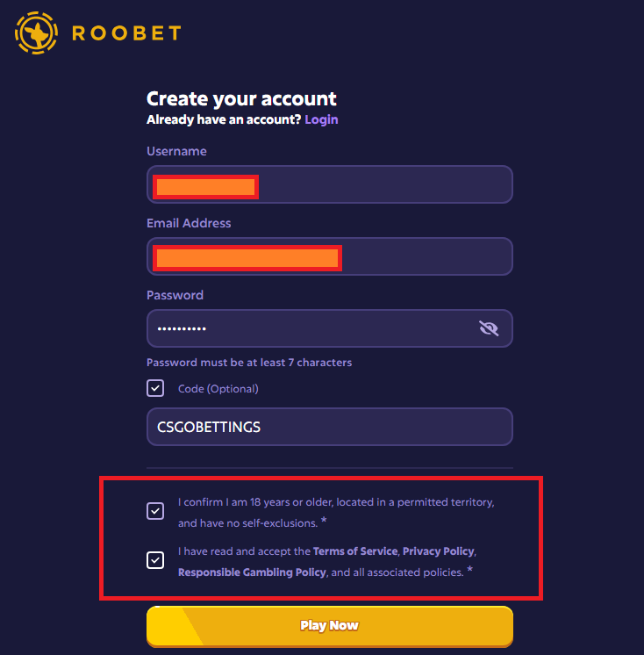Open the Responsible Gambling Policy link
The image size is (644, 655).
252,572
